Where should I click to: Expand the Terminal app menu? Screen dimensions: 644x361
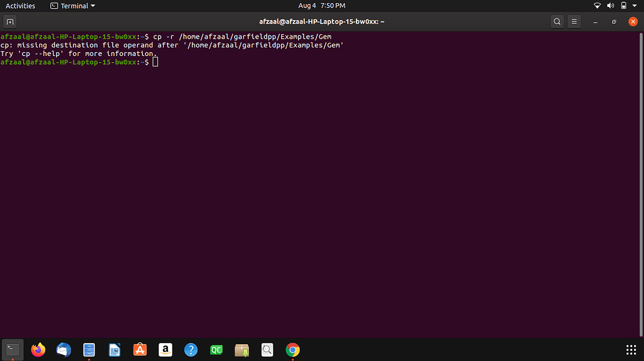[73, 6]
